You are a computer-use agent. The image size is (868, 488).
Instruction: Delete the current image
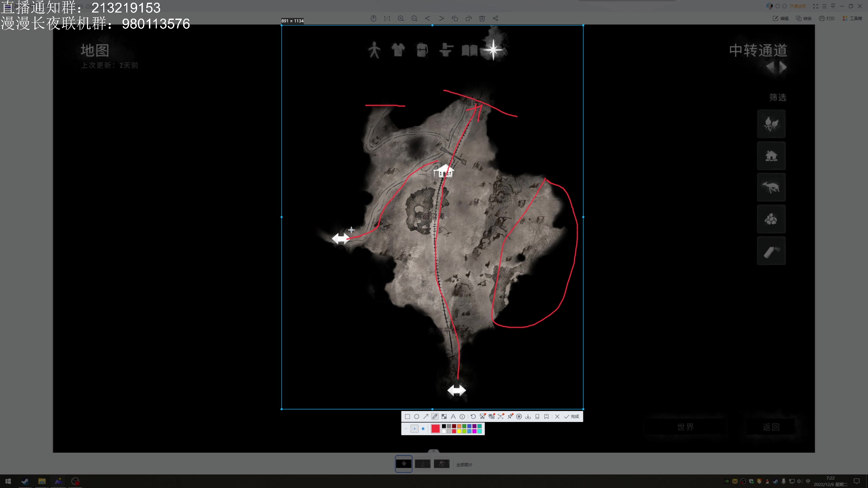click(x=482, y=18)
